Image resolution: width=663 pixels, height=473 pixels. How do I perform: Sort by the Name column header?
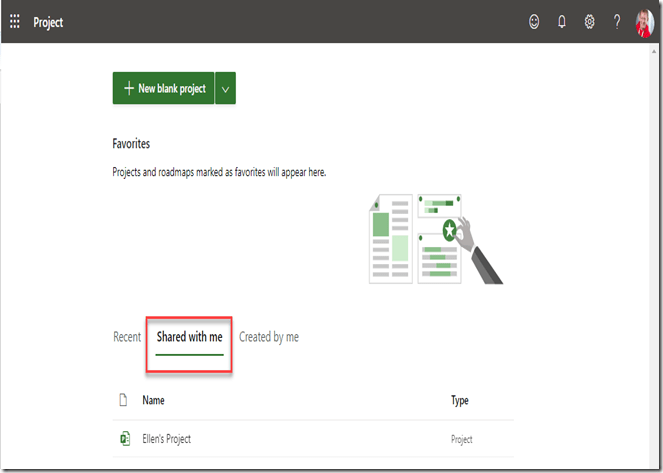coord(153,401)
